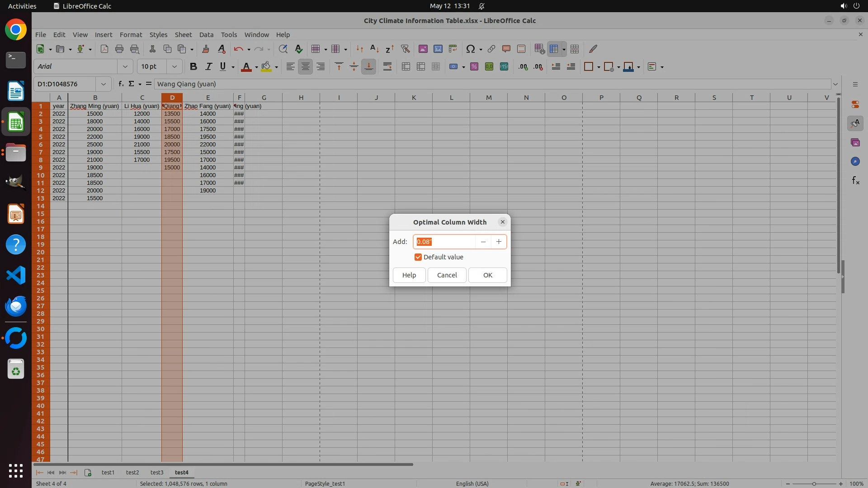This screenshot has width=868, height=488.
Task: Click the Format as Percent icon
Action: coord(474,66)
